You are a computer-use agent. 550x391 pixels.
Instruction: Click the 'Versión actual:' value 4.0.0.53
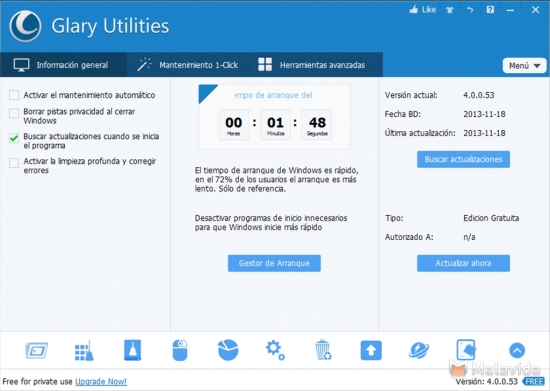(x=478, y=95)
